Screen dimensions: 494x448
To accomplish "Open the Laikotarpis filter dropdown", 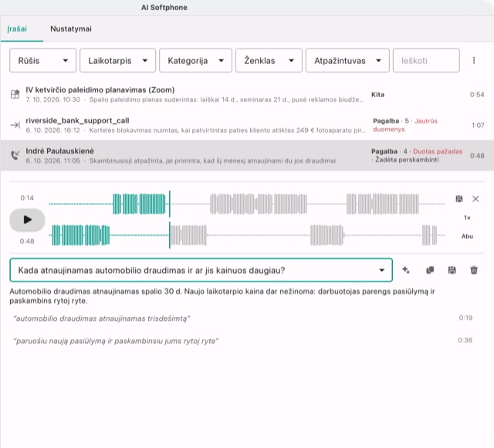I will coord(117,60).
